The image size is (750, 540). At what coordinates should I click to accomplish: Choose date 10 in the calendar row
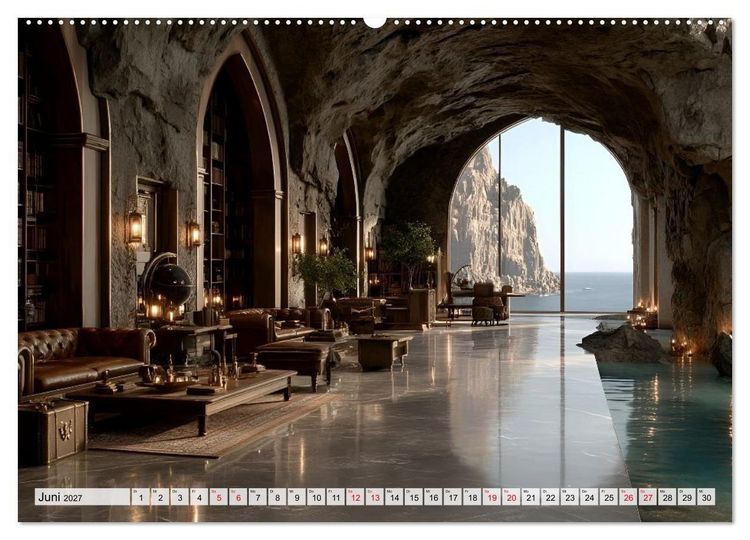click(316, 497)
